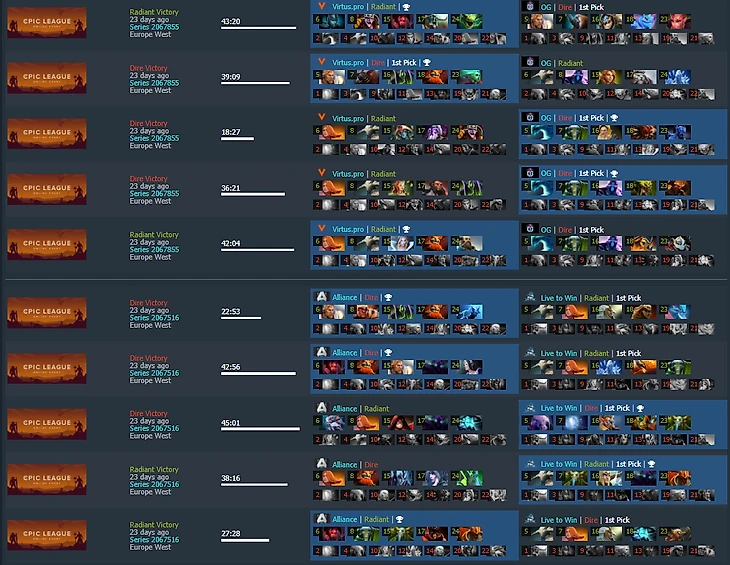Select Virtus.pro's pick-6 hero in 18:27 match
Viewport: 730px width, 565px height.
[333, 132]
